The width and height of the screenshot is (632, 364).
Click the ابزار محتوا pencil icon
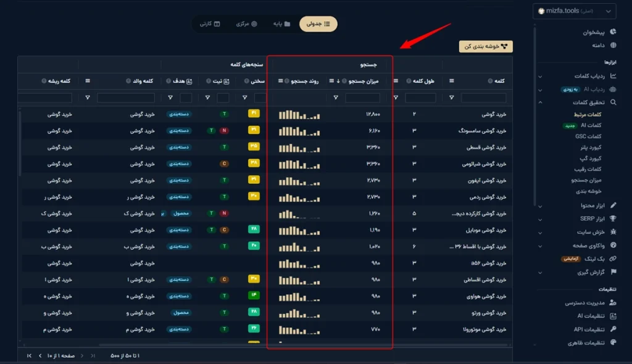pyautogui.click(x=613, y=205)
